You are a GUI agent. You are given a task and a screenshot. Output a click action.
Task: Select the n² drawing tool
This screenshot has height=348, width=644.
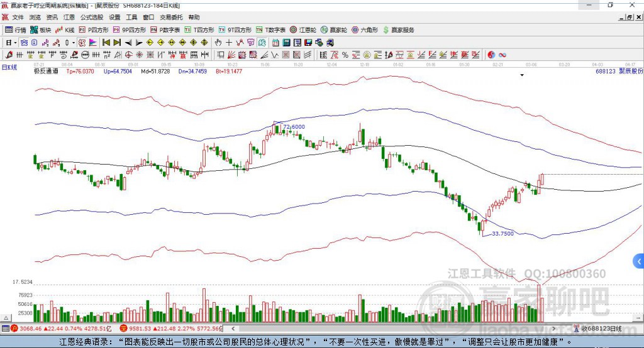(107, 55)
